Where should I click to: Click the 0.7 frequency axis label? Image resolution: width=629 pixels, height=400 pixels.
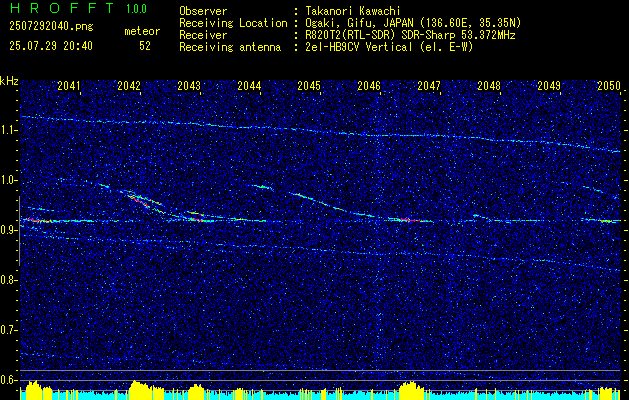pos(8,330)
